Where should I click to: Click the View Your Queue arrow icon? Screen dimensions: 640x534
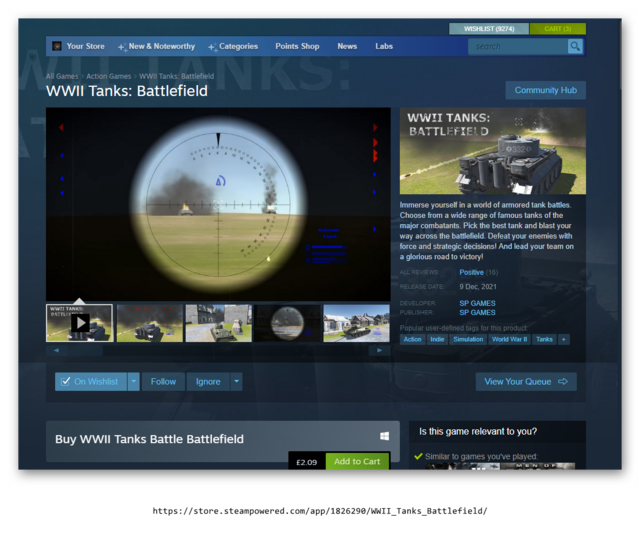coord(563,381)
